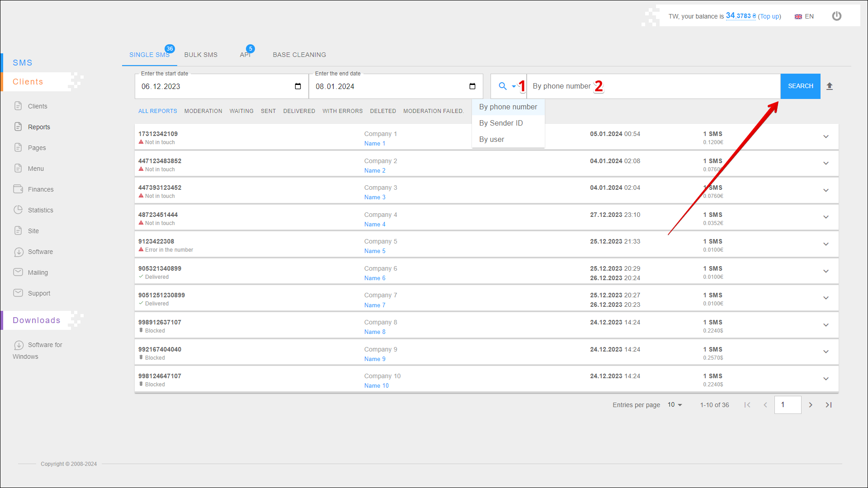Click the export upload icon beside Search

tap(830, 86)
